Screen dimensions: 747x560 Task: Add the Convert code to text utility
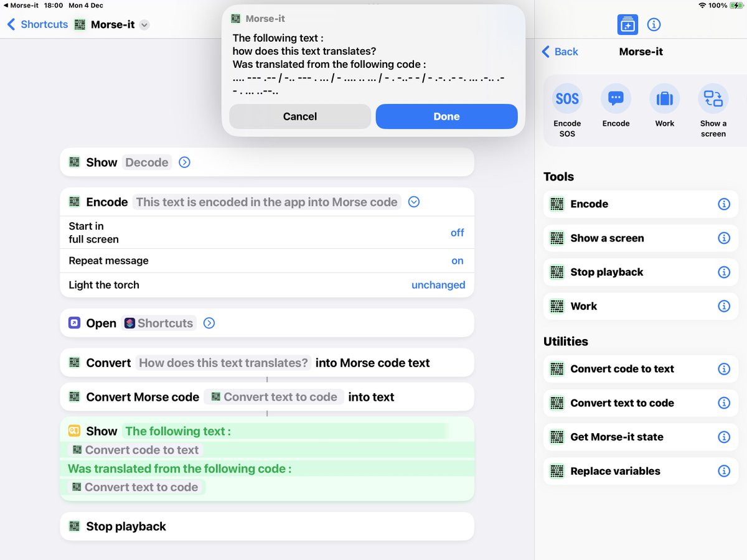[x=641, y=369]
